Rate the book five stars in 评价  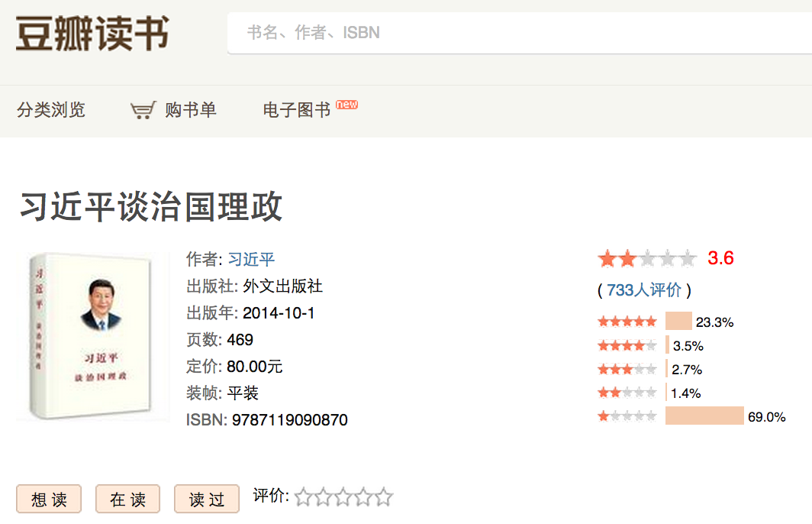[384, 497]
